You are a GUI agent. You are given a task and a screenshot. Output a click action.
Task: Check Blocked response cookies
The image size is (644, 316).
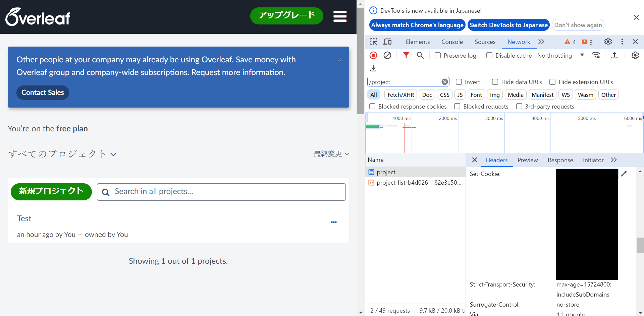coord(372,106)
